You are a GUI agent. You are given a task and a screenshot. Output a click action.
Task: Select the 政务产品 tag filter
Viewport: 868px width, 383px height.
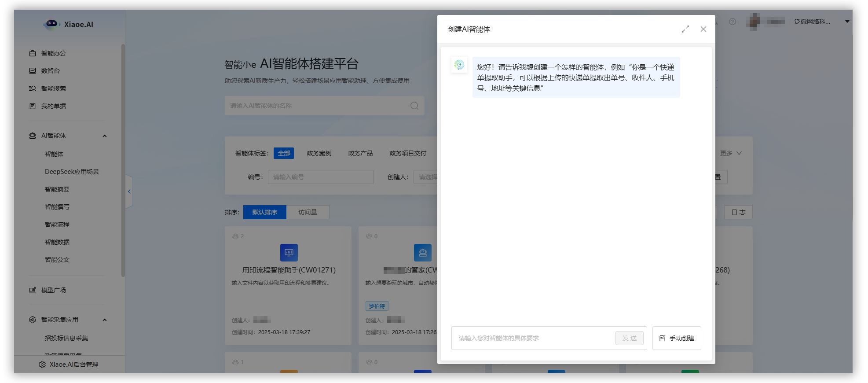tap(360, 153)
